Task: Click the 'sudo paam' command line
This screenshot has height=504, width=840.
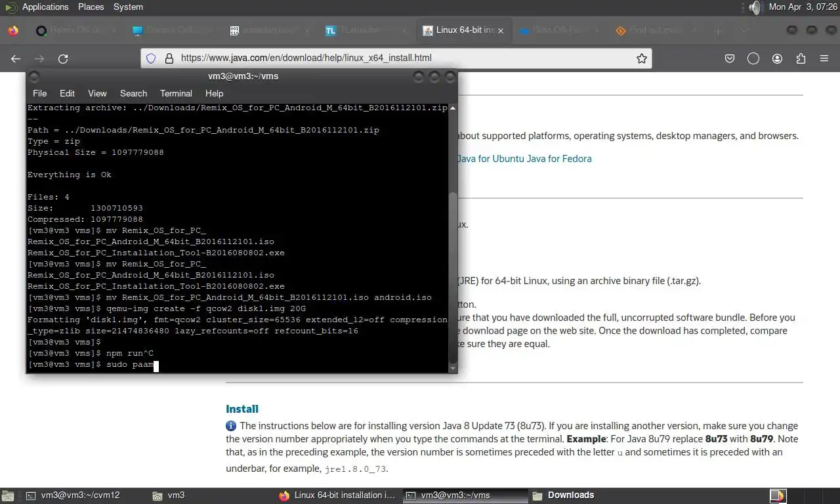Action: tap(91, 364)
